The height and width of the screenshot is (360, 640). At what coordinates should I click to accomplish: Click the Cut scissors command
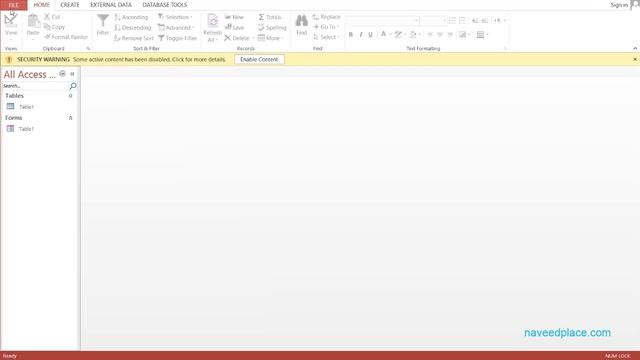52,17
